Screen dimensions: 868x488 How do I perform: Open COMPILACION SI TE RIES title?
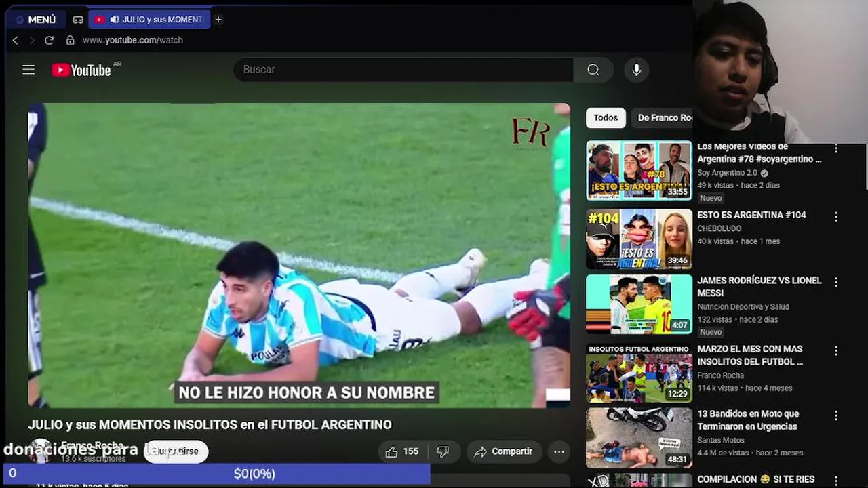pyautogui.click(x=755, y=480)
